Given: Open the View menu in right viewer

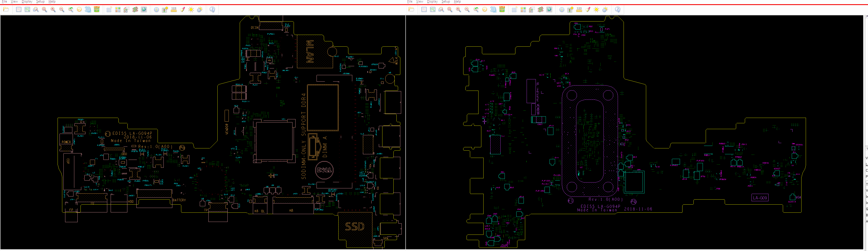Looking at the screenshot, I should [x=420, y=2].
